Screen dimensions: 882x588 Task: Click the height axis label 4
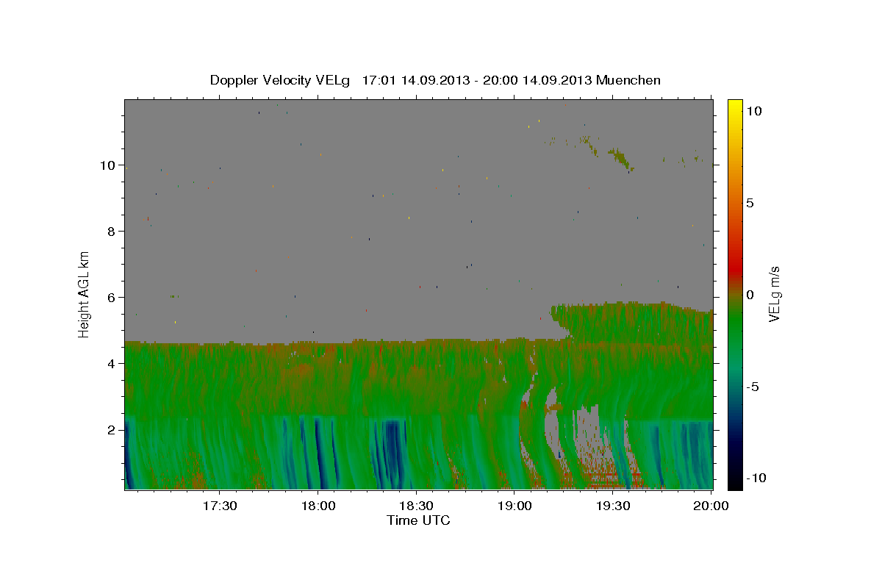(111, 364)
